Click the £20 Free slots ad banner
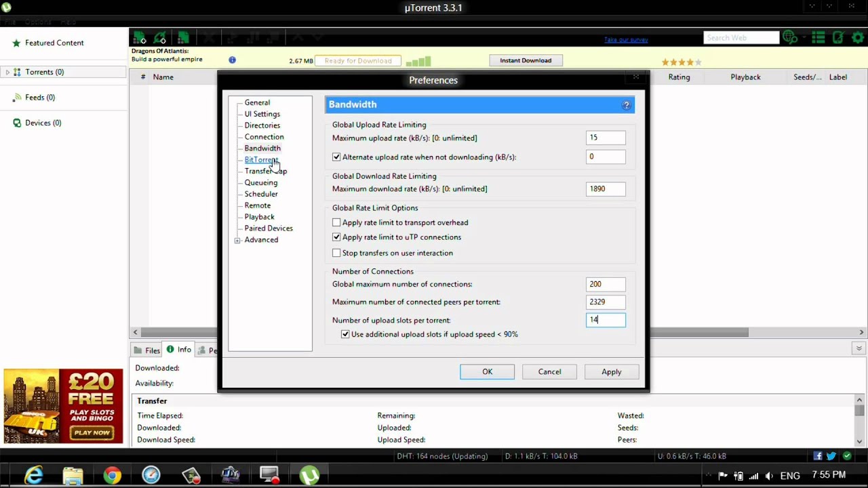 63,406
